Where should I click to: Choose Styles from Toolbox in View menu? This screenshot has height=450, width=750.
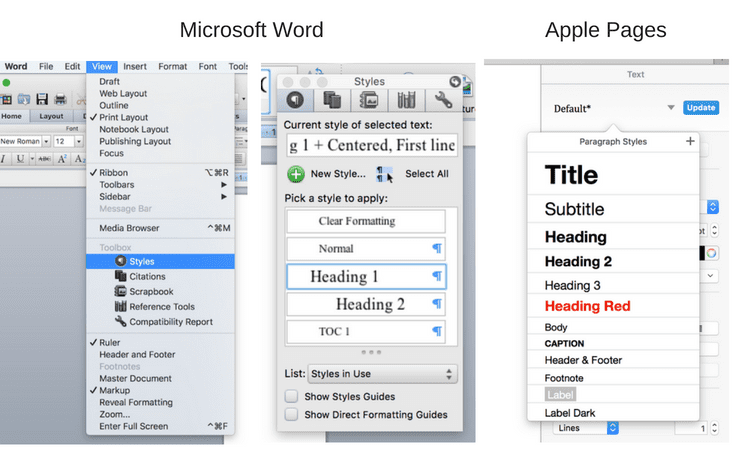click(x=160, y=261)
